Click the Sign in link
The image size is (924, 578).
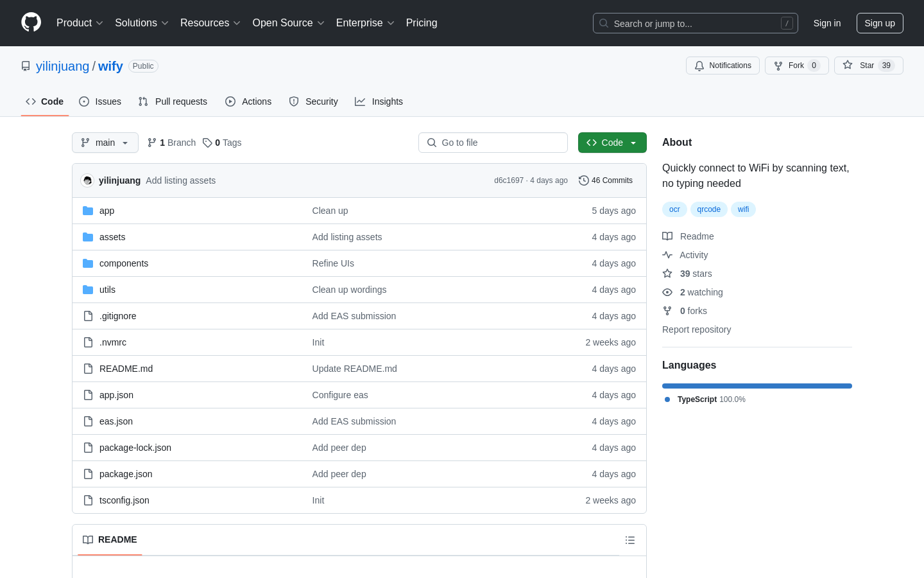(x=827, y=23)
